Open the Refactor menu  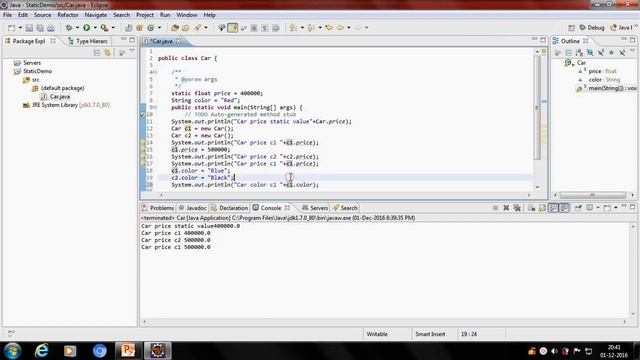point(68,15)
